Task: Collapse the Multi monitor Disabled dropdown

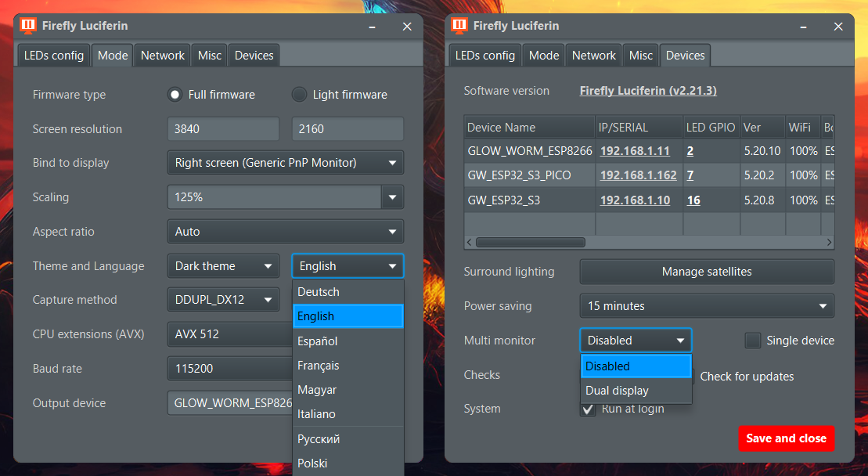Action: click(636, 341)
